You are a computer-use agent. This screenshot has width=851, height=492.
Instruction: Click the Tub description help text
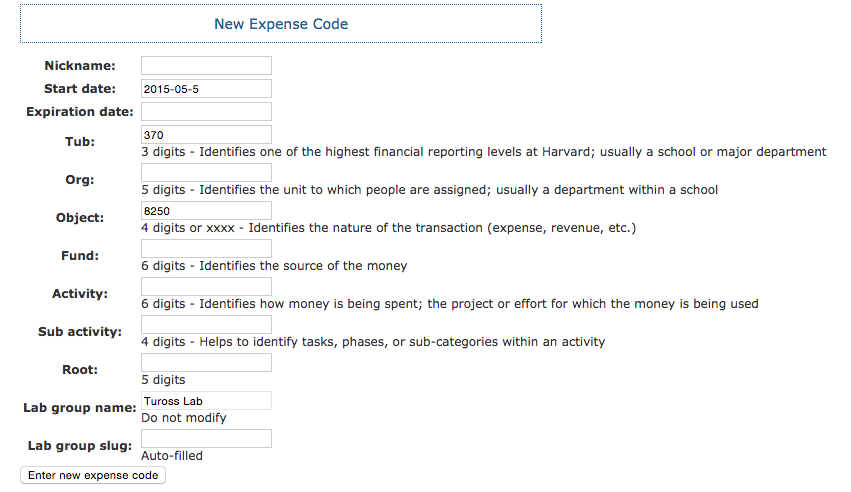484,152
